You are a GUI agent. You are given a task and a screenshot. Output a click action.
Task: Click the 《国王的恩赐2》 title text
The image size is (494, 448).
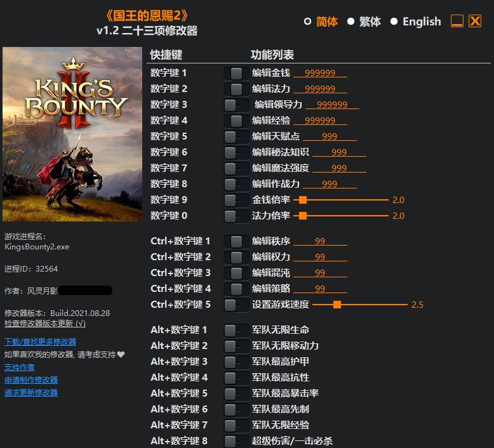click(147, 15)
